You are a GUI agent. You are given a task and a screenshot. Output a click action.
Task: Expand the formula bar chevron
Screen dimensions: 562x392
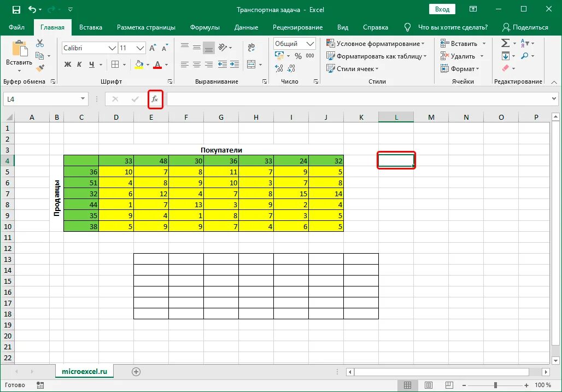pyautogui.click(x=554, y=98)
